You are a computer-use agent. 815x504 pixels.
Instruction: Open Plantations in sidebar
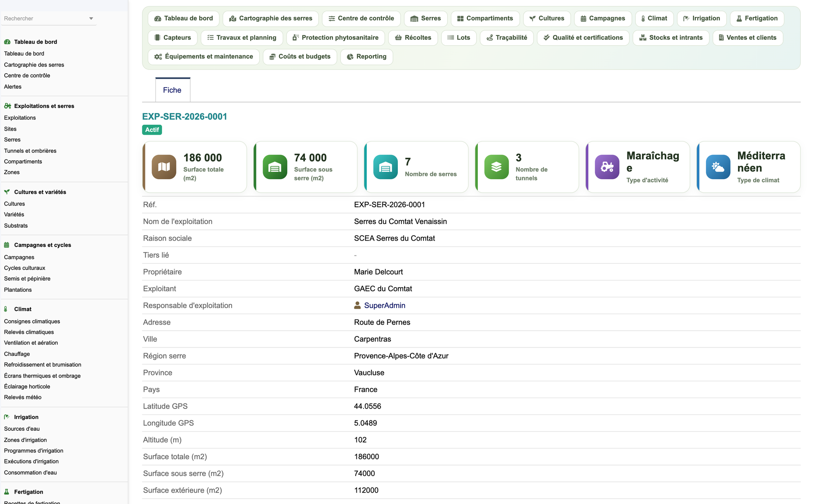(x=18, y=290)
